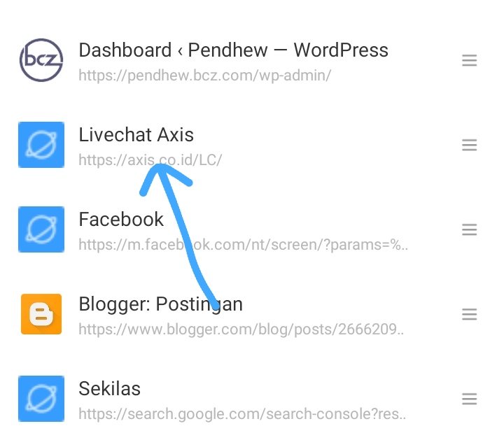The image size is (504, 433).
Task: Click the planet icon beside Livechat Axis
Action: click(x=41, y=145)
